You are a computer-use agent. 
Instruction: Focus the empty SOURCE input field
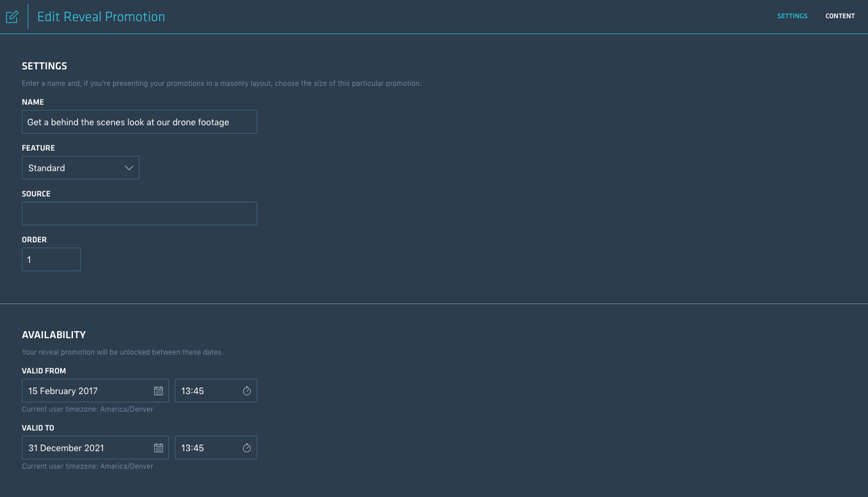coord(139,213)
